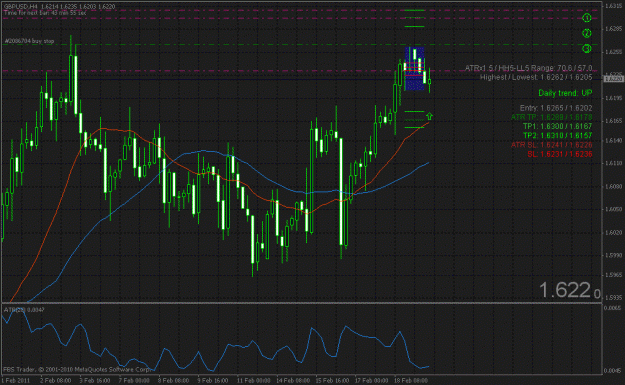Click the 1.6165 price axis value
The height and width of the screenshot is (385, 625).
tap(613, 120)
